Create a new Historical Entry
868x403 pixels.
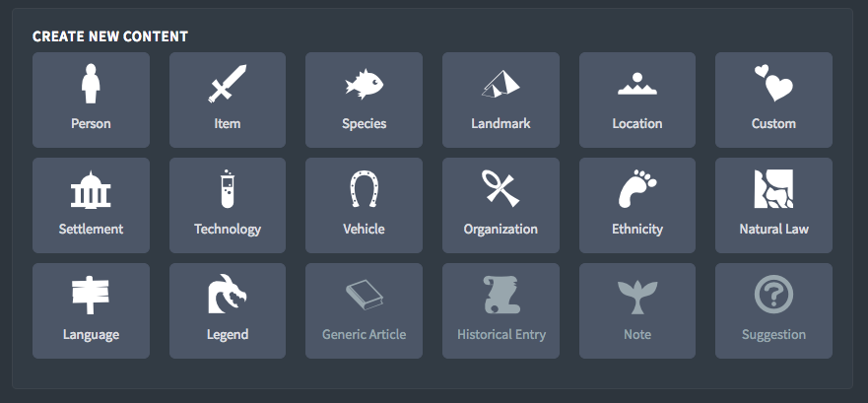[x=501, y=310]
